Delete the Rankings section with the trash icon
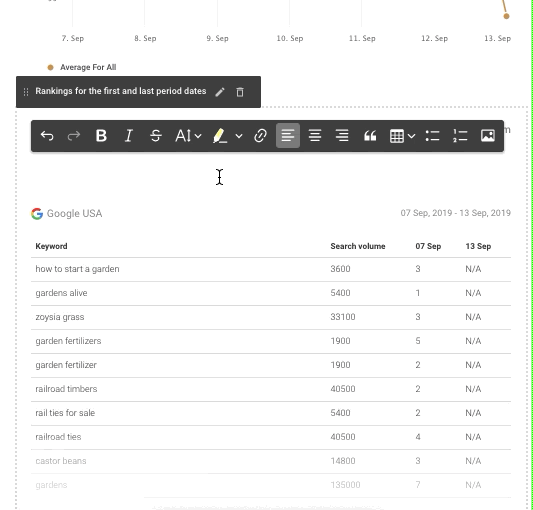The height and width of the screenshot is (510, 533). click(x=240, y=92)
